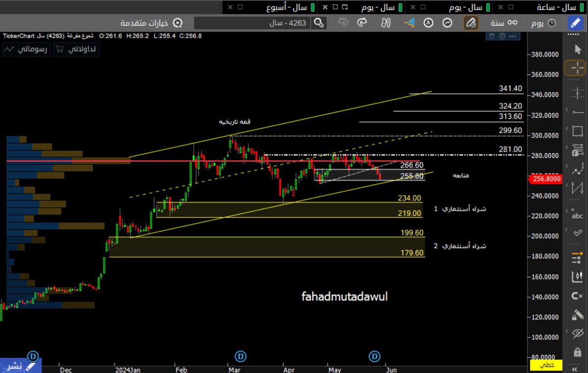Select the متابعه chart annotation text
This screenshot has width=588, height=373.
click(x=460, y=175)
